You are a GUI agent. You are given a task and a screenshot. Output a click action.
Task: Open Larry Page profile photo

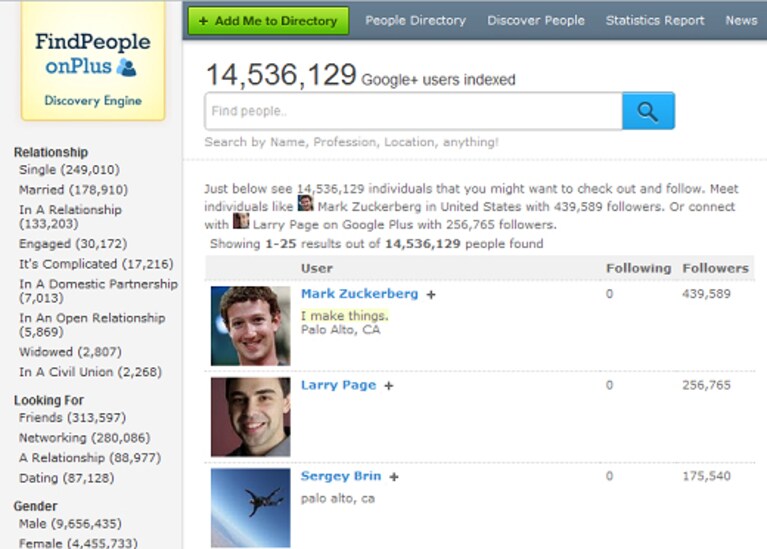[250, 417]
